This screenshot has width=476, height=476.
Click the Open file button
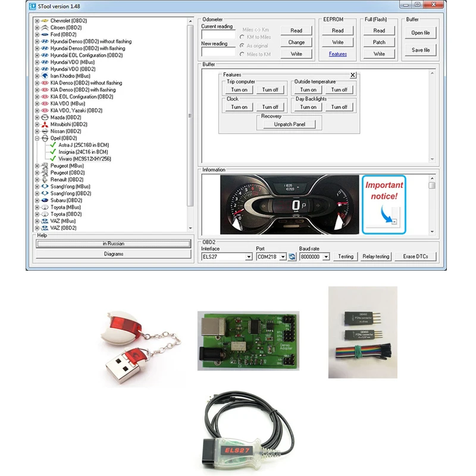pos(421,33)
